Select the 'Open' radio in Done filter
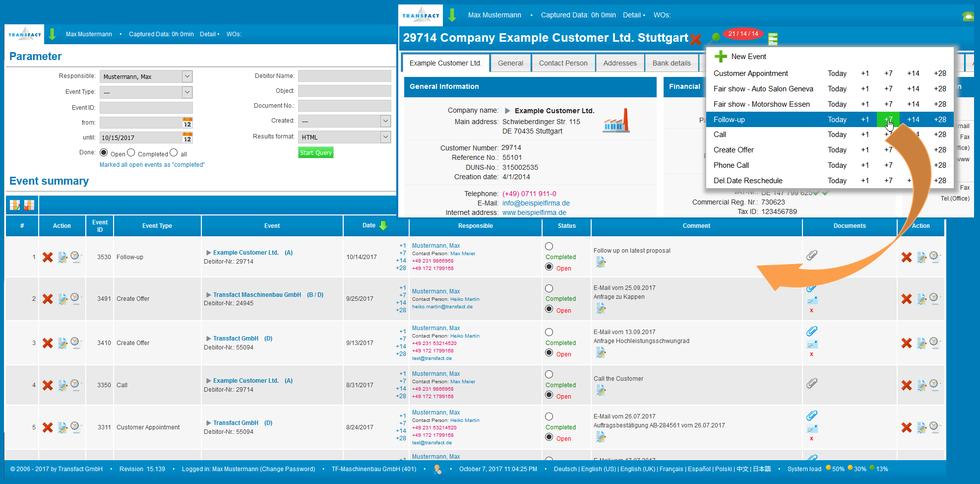The image size is (980, 484). [x=104, y=152]
